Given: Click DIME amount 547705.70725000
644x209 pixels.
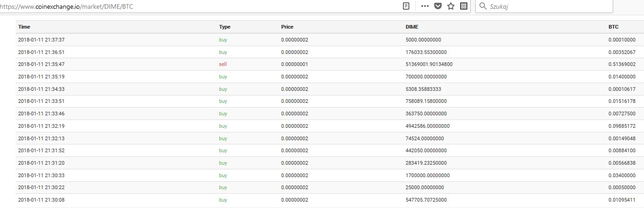Looking at the screenshot, I should point(426,200).
